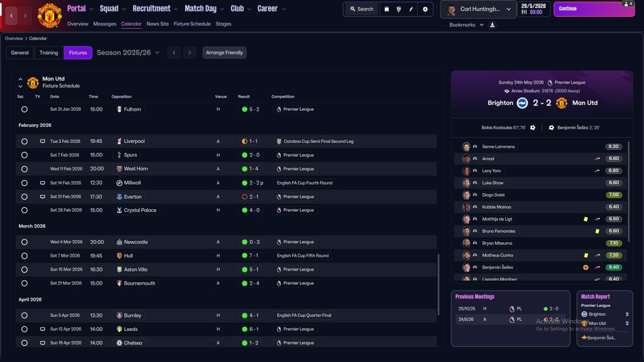
Task: Select the Burnley fixture radio button
Action: point(24,315)
